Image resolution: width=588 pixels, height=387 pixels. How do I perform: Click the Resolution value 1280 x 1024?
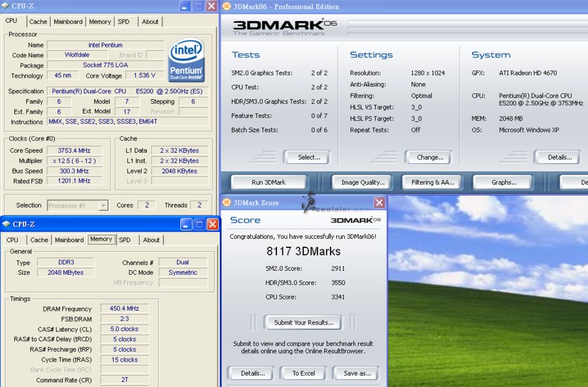428,73
